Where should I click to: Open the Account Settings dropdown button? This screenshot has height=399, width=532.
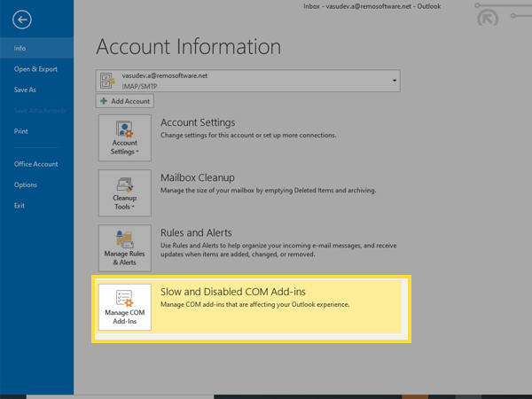coord(125,137)
